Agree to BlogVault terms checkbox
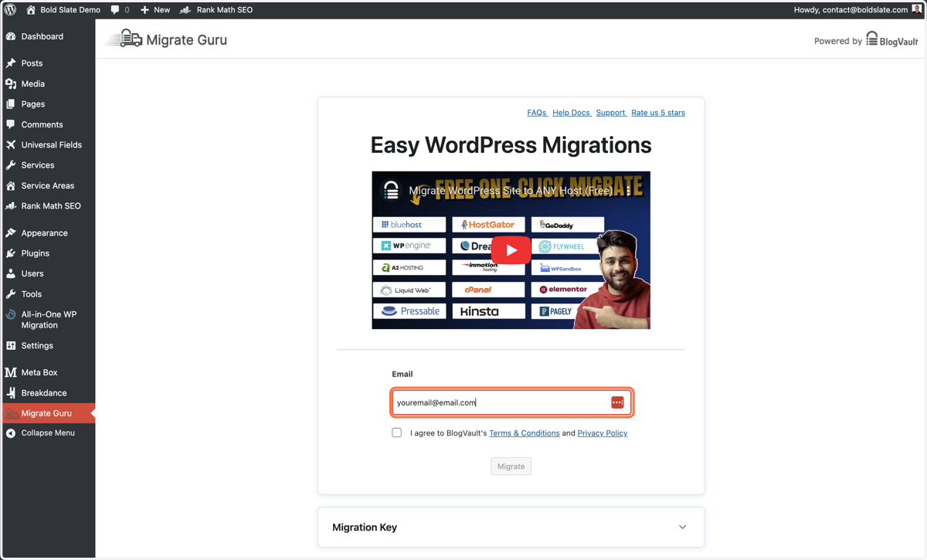This screenshot has width=927, height=560. point(397,433)
